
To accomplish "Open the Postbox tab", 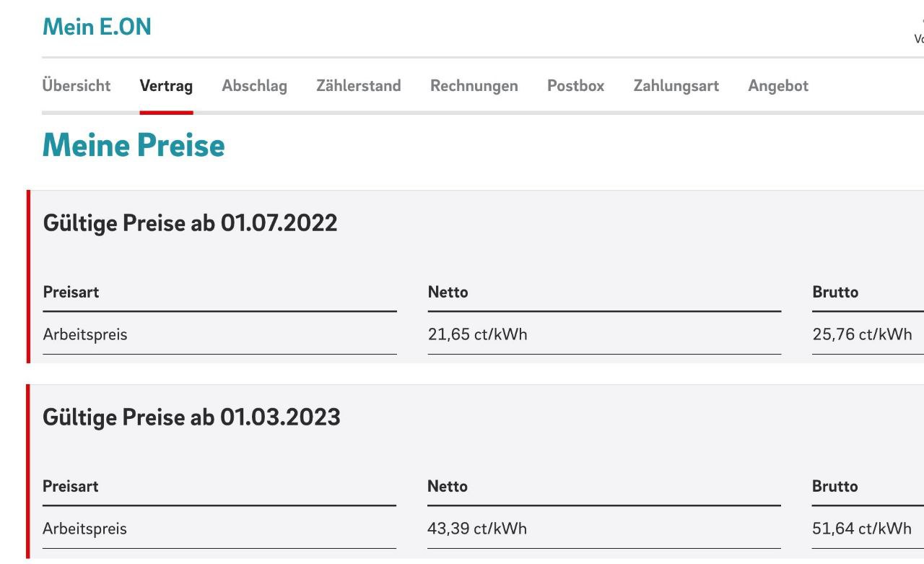I will 575,86.
